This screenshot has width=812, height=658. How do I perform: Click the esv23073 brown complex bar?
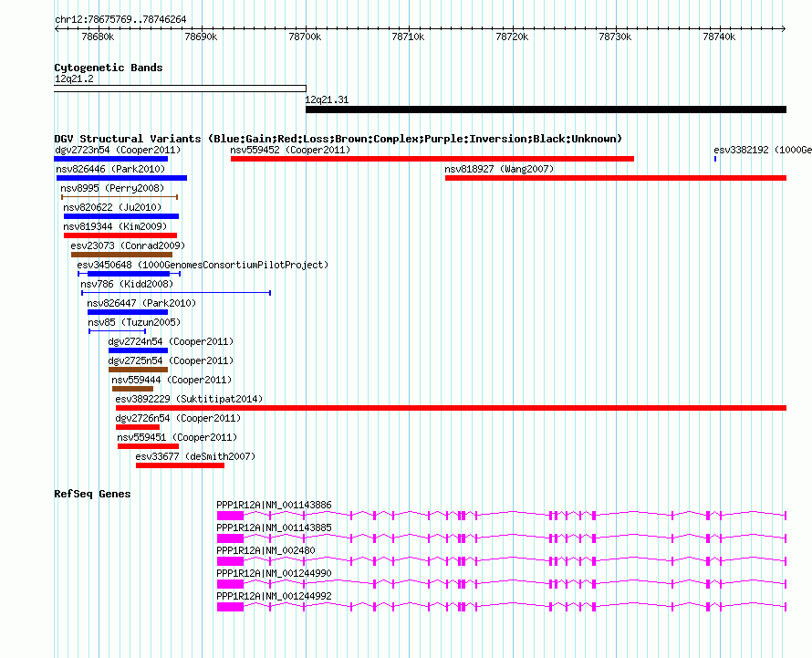[x=121, y=255]
